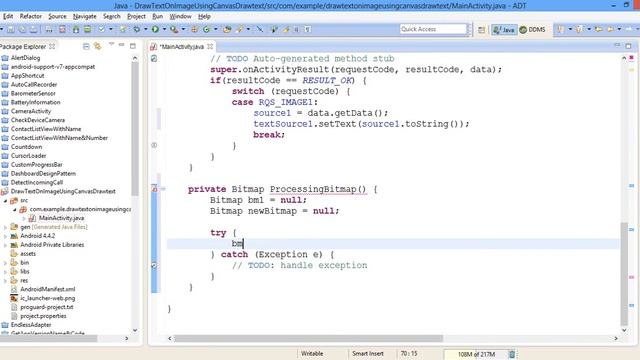Open the Window menu
640x360 pixels.
point(180,16)
